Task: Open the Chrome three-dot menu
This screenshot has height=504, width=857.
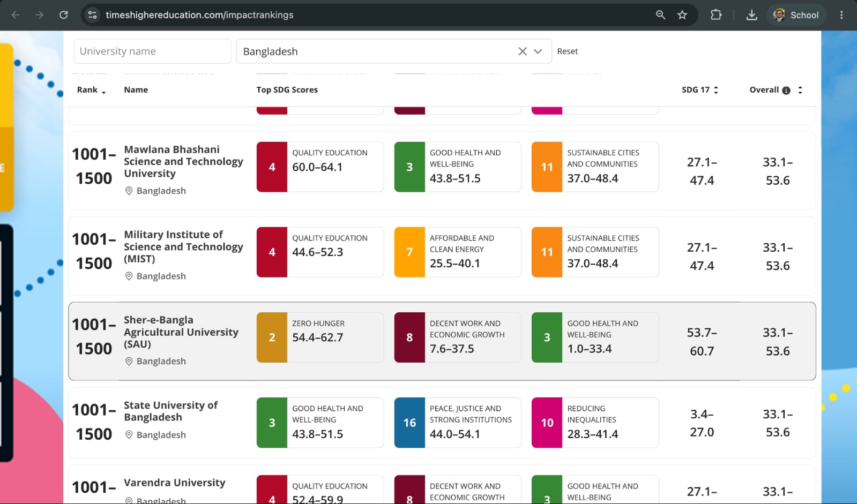Action: [841, 15]
